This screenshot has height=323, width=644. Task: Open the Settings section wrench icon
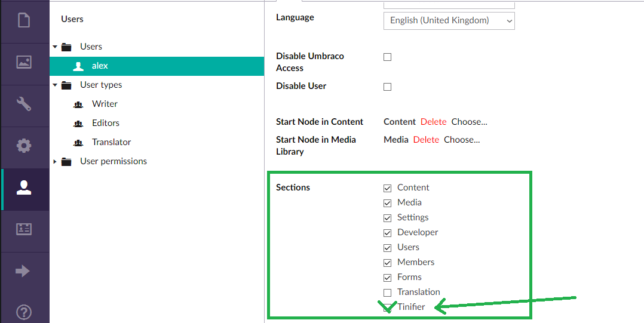[x=24, y=104]
